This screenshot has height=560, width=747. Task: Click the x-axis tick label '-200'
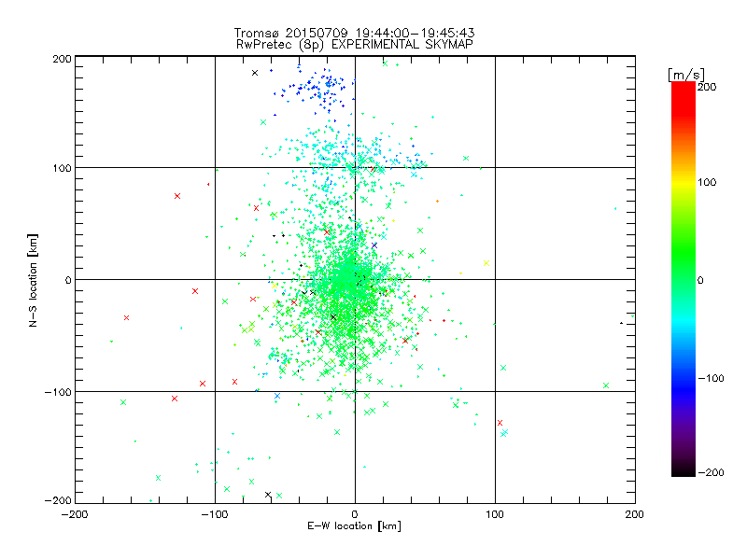pos(75,514)
